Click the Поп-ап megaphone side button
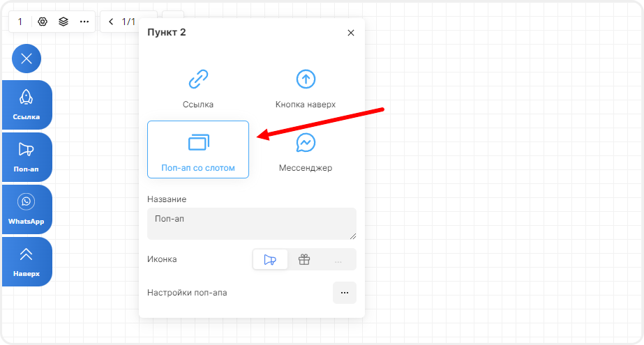The height and width of the screenshot is (345, 644). pyautogui.click(x=27, y=157)
